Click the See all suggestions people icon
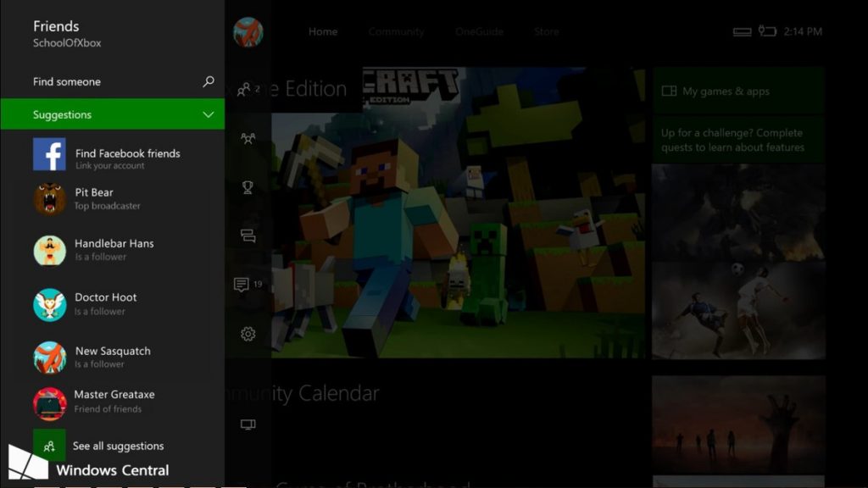 (x=49, y=446)
